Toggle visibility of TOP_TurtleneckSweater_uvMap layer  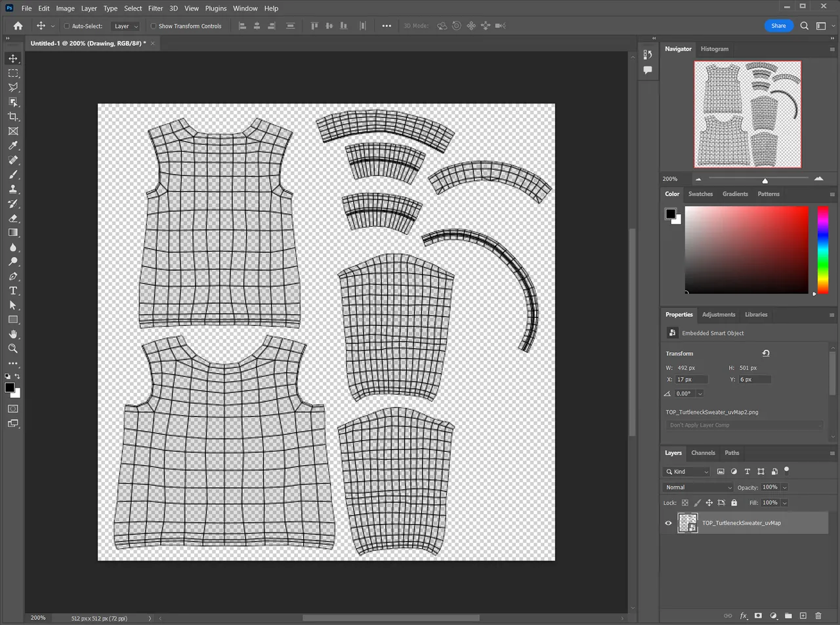click(668, 523)
